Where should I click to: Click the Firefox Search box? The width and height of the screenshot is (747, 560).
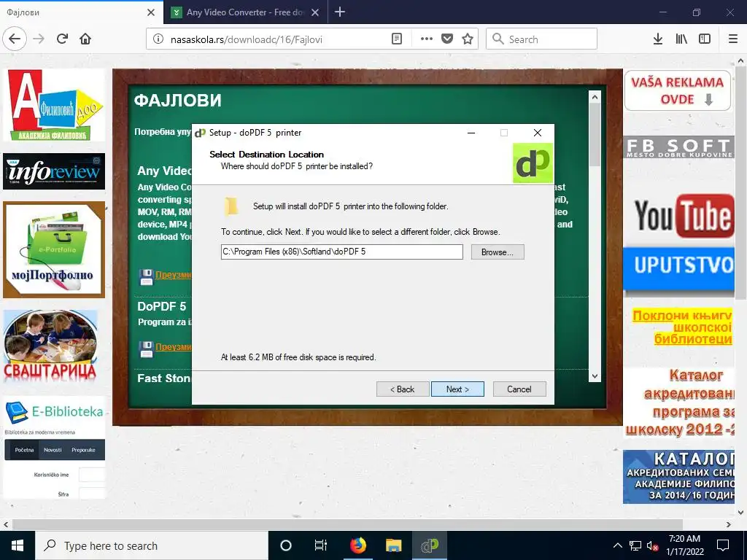click(x=542, y=39)
